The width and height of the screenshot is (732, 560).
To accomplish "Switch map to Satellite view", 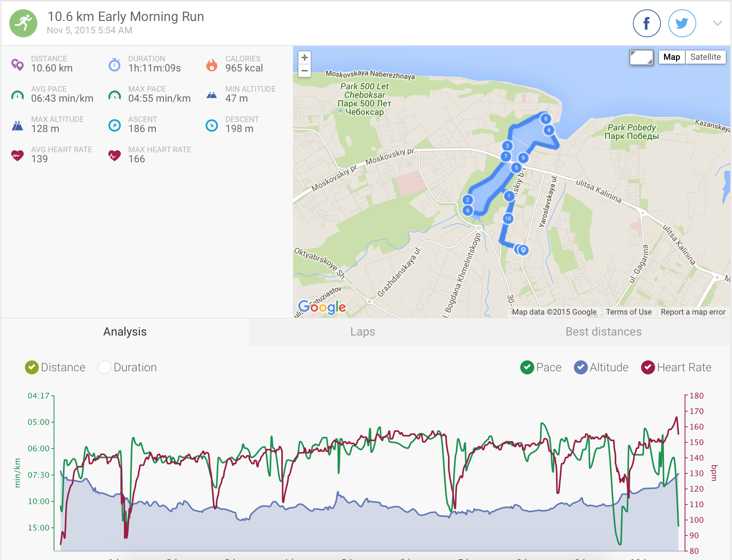I will [705, 57].
